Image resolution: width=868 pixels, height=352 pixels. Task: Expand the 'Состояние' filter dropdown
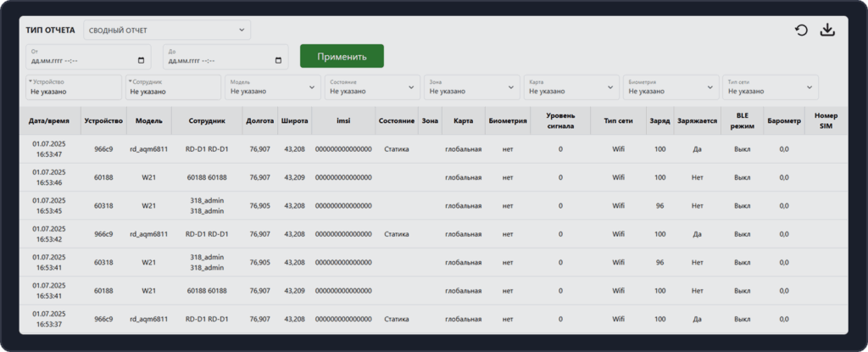pyautogui.click(x=371, y=87)
